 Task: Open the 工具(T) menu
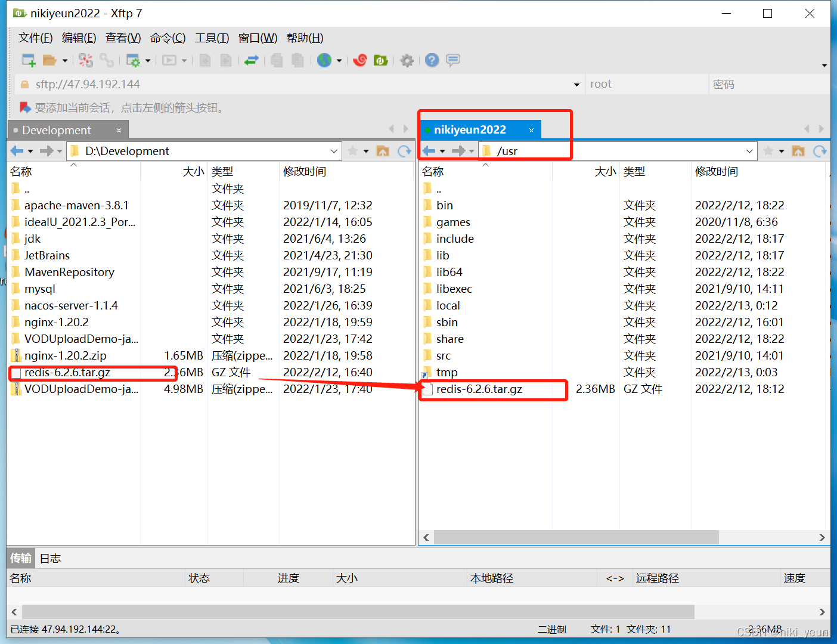click(x=212, y=38)
